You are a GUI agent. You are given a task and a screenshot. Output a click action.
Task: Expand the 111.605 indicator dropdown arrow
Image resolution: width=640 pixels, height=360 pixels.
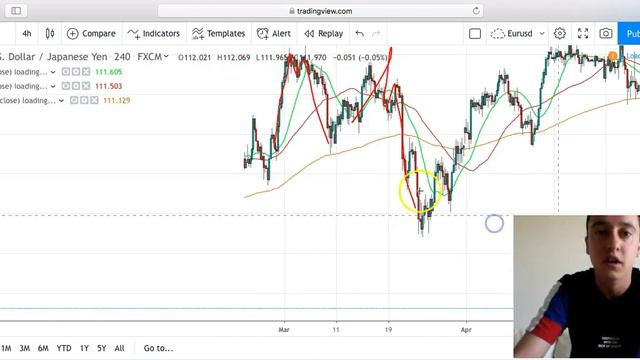click(x=53, y=72)
